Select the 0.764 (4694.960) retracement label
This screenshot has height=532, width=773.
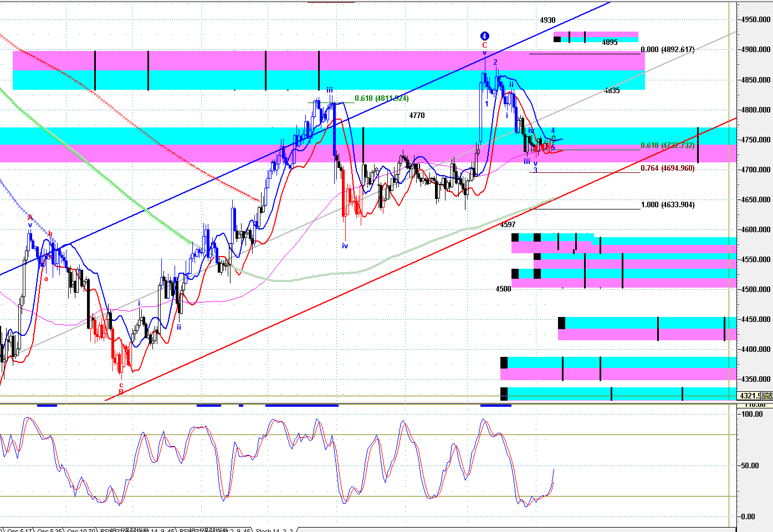tap(667, 168)
